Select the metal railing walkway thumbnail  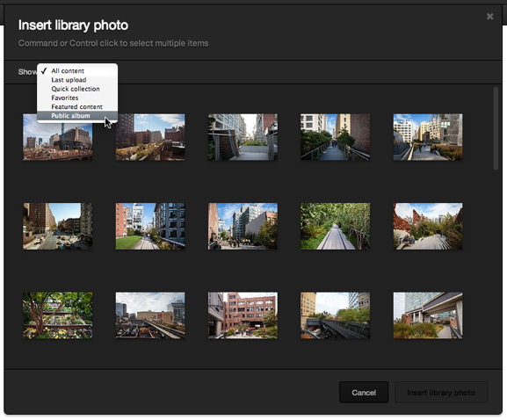[243, 137]
